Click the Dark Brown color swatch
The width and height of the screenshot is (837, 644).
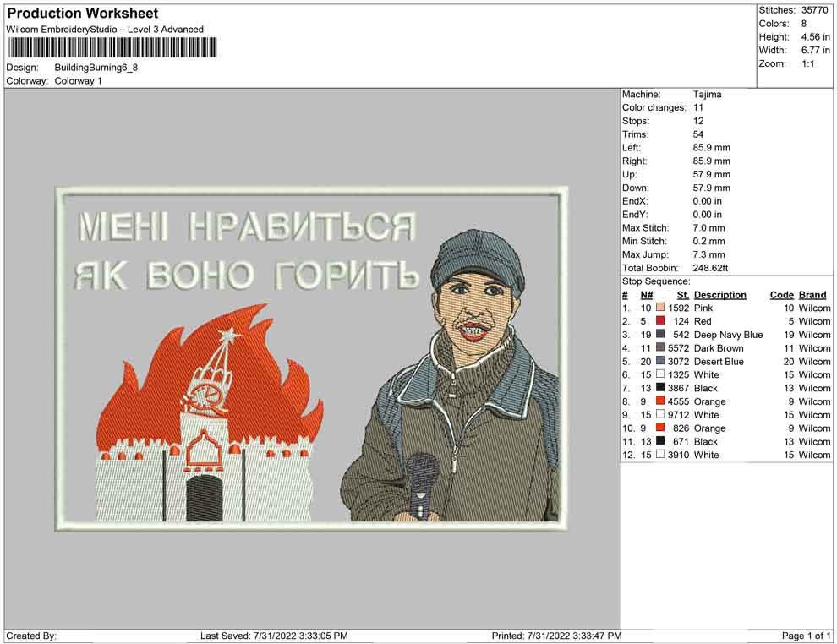tap(660, 347)
